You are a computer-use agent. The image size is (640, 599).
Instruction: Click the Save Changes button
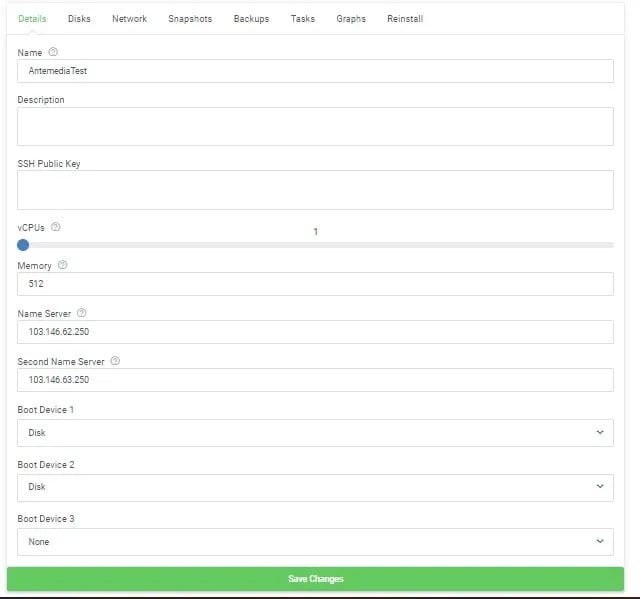click(315, 579)
